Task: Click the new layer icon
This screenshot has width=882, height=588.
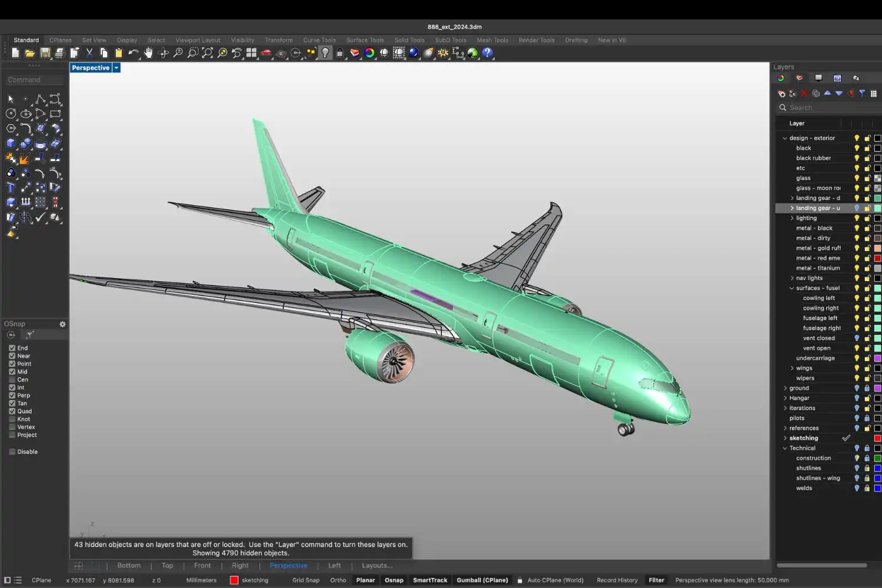Action: click(781, 93)
